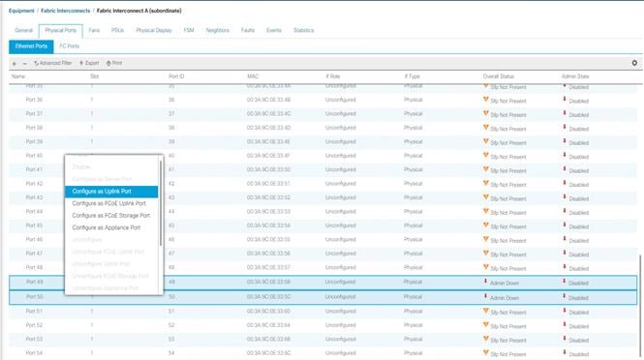Click the Disabled state arrow icon for Port 37
The height and width of the screenshot is (360, 644).
[x=565, y=113]
